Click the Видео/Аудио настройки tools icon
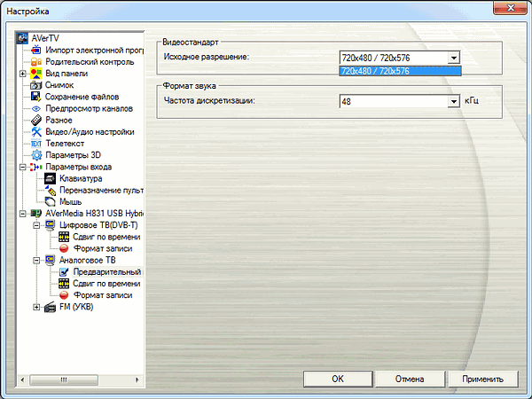Viewport: 532px width, 399px height. 36,131
